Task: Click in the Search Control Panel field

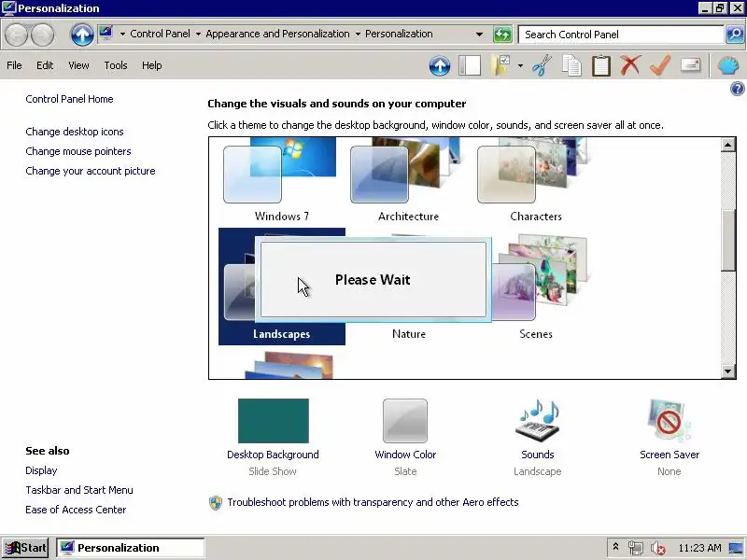Action: [622, 35]
